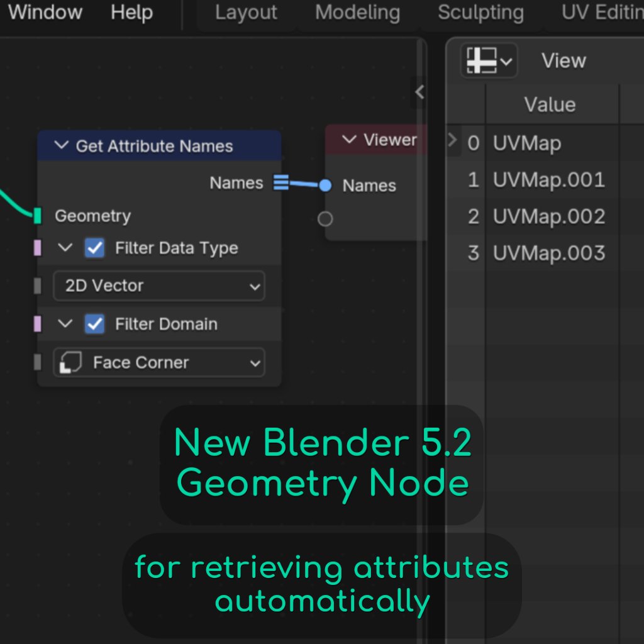The width and height of the screenshot is (644, 644).
Task: Collapse the Get Attribute Names node
Action: pyautogui.click(x=62, y=145)
